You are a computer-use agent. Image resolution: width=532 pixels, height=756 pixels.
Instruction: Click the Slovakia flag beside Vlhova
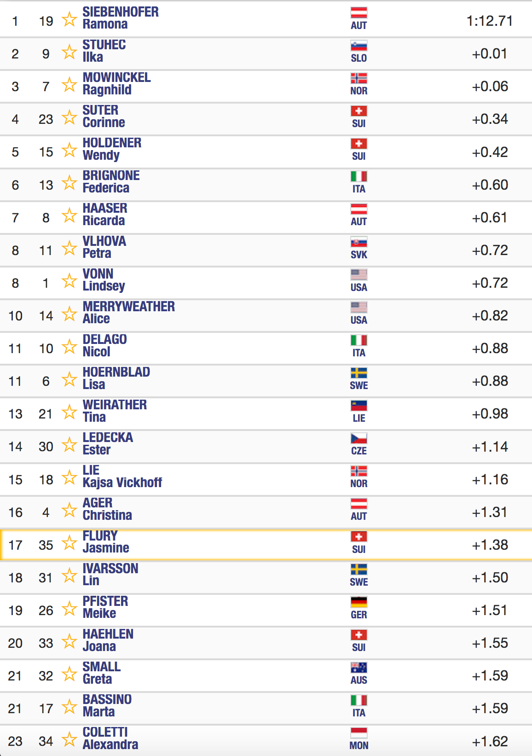(359, 242)
